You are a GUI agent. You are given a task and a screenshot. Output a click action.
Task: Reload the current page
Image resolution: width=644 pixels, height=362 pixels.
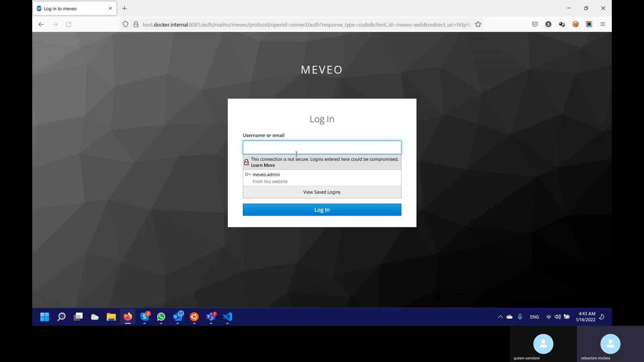point(69,24)
